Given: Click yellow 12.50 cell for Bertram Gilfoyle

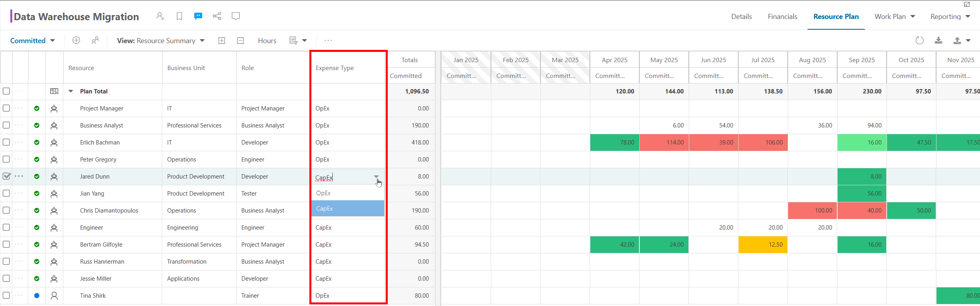Looking at the screenshot, I should coord(763,244).
